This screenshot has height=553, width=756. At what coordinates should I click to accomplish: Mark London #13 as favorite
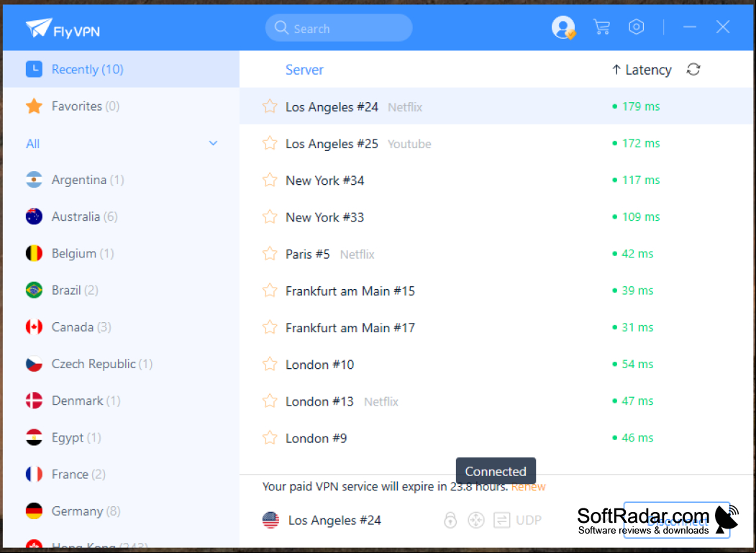tap(270, 401)
